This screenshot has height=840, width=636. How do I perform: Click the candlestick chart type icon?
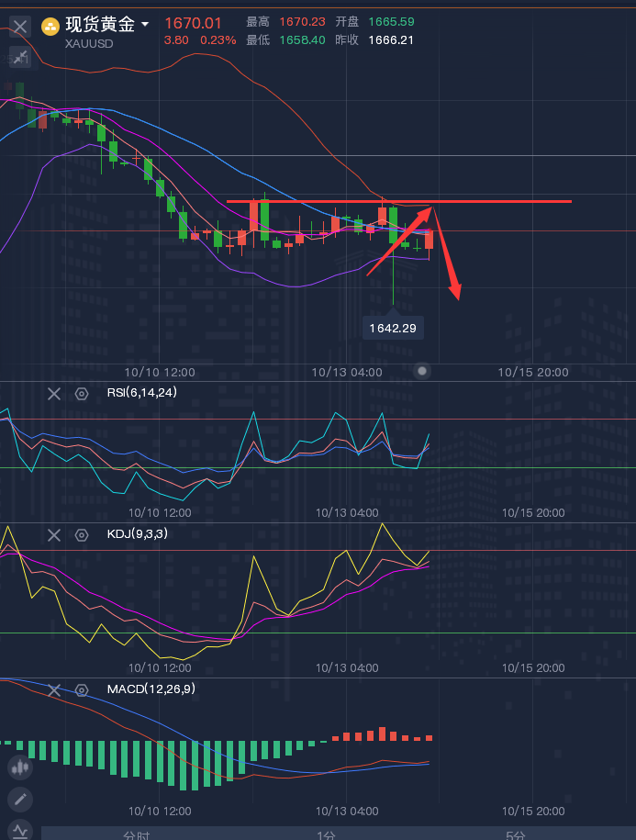[x=20, y=767]
